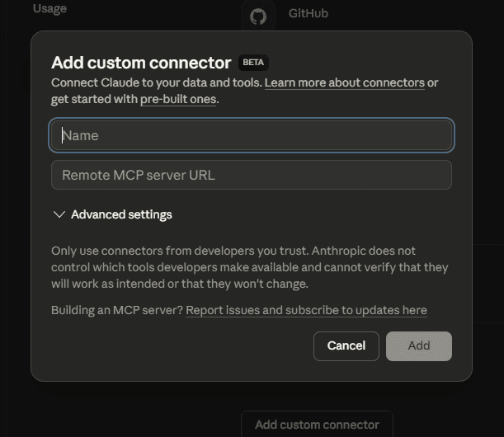Click the Building an MCP server text
The image size is (504, 437).
tap(117, 310)
